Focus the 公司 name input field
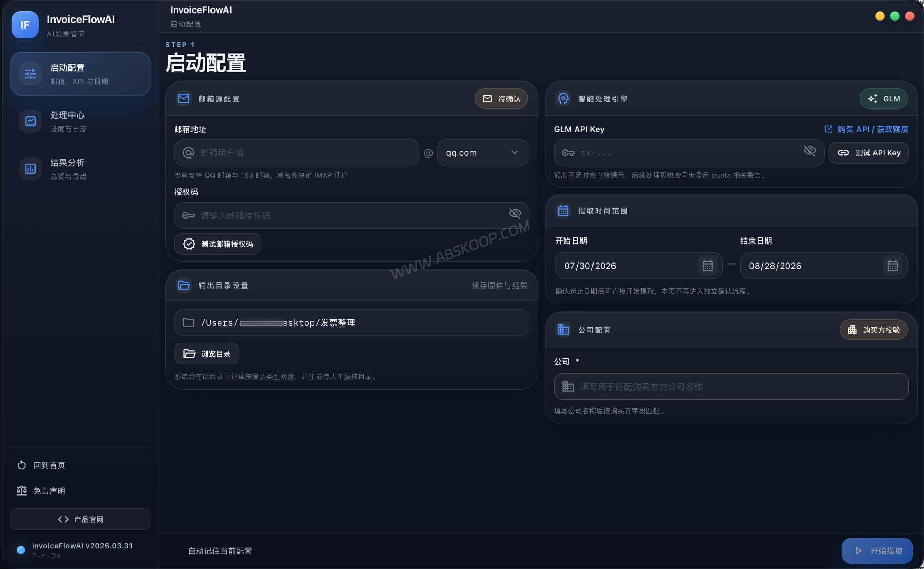 tap(731, 386)
